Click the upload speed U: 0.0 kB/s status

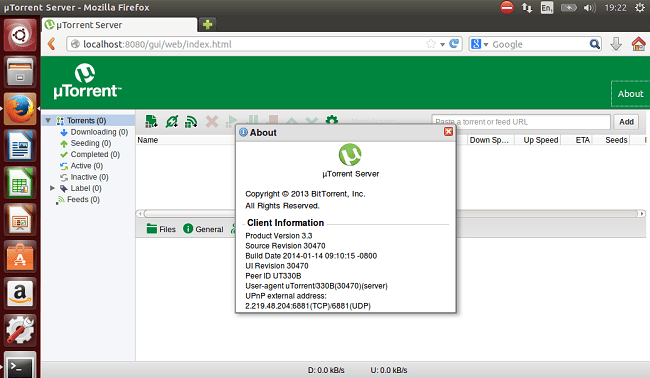(x=389, y=370)
